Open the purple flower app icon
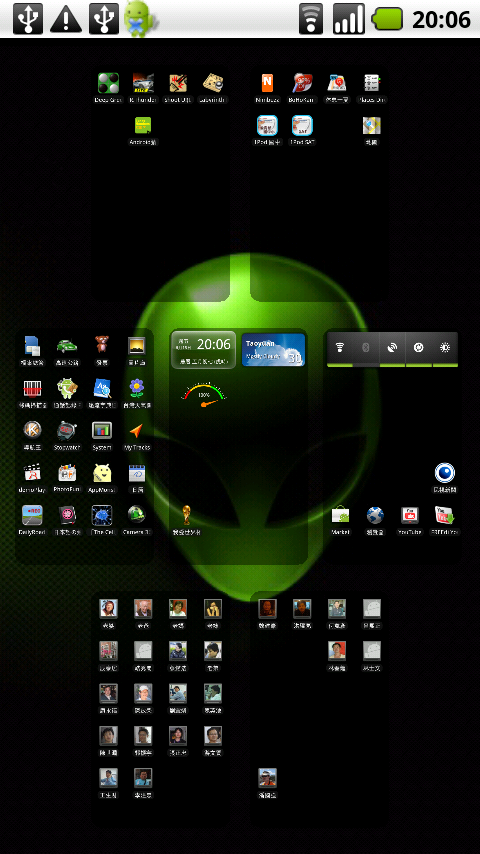Viewport: 480px width, 854px height. (x=137, y=388)
